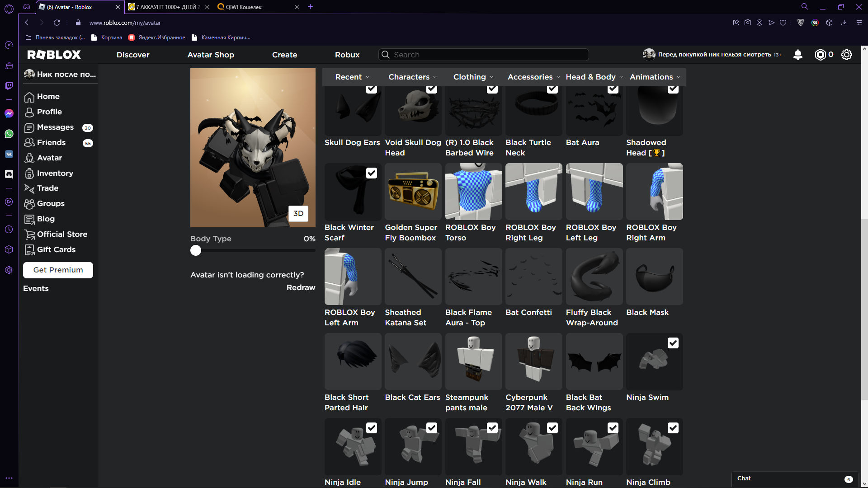Image resolution: width=868 pixels, height=488 pixels.
Task: Open browser downloads icon
Action: 844,23
